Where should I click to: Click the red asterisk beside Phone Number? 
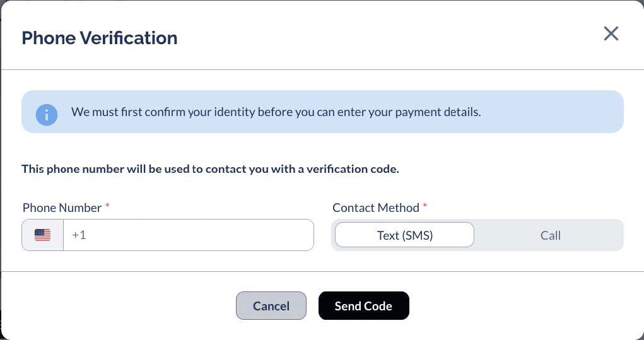point(107,206)
